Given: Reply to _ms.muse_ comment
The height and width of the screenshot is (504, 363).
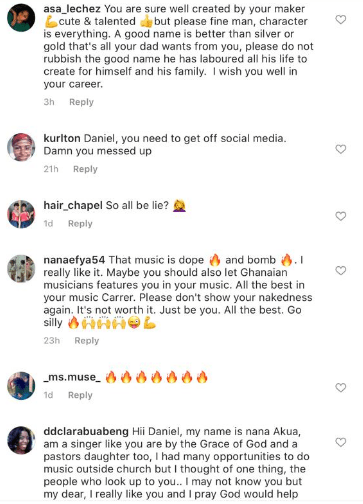Looking at the screenshot, I should click(80, 395).
